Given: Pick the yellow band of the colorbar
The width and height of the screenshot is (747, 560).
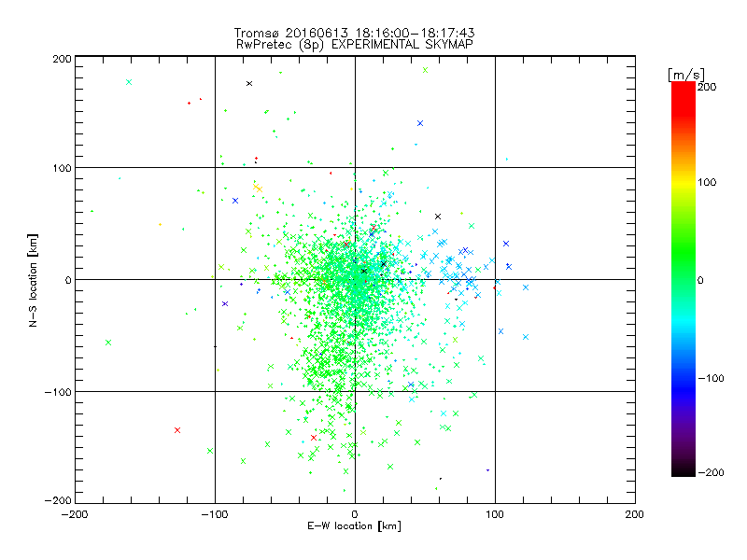Looking at the screenshot, I should [684, 183].
